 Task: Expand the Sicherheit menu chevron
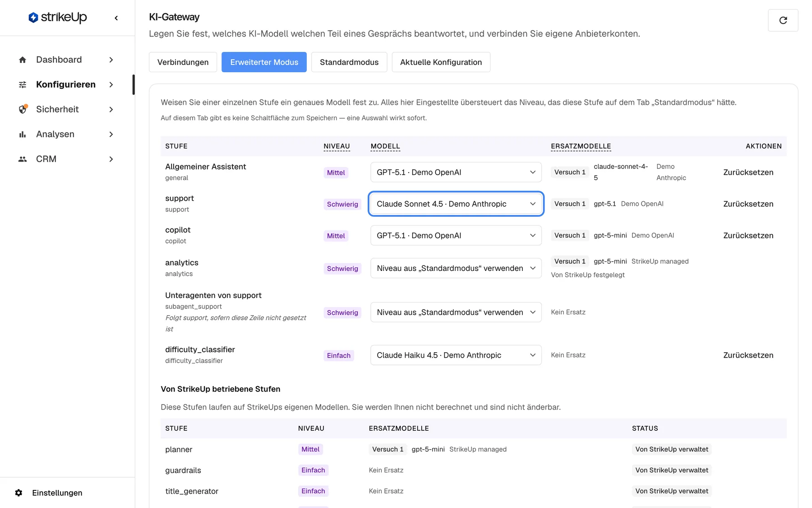click(x=111, y=109)
